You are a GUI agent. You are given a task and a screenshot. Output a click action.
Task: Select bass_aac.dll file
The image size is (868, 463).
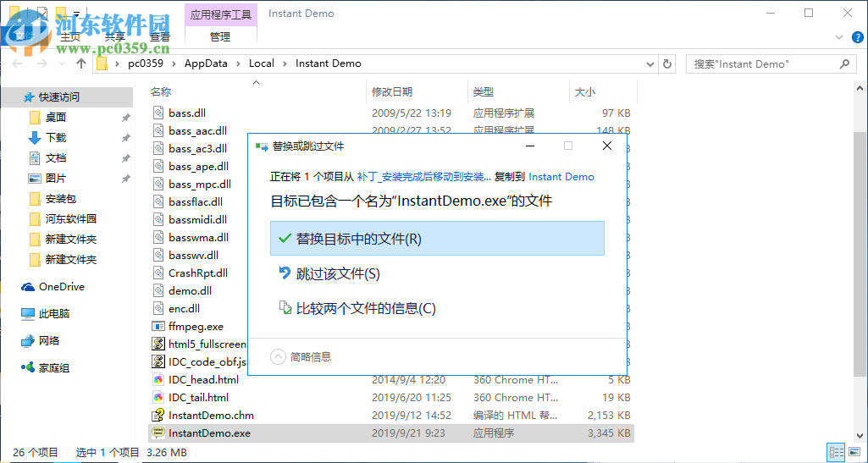[x=197, y=131]
